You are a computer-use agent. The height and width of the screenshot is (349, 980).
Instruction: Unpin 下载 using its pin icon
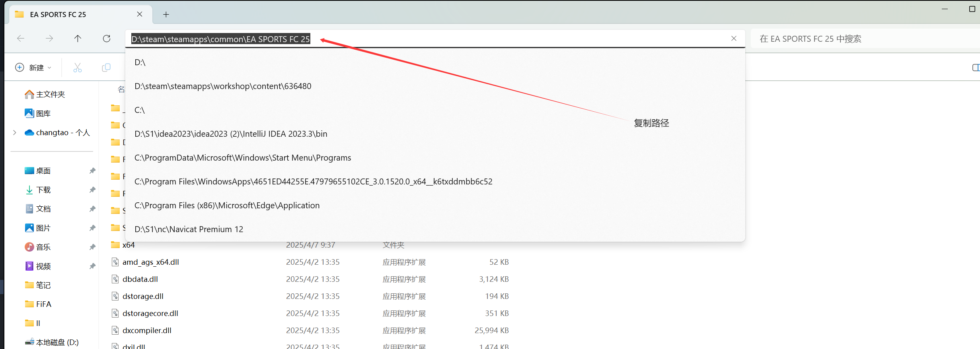coord(92,190)
